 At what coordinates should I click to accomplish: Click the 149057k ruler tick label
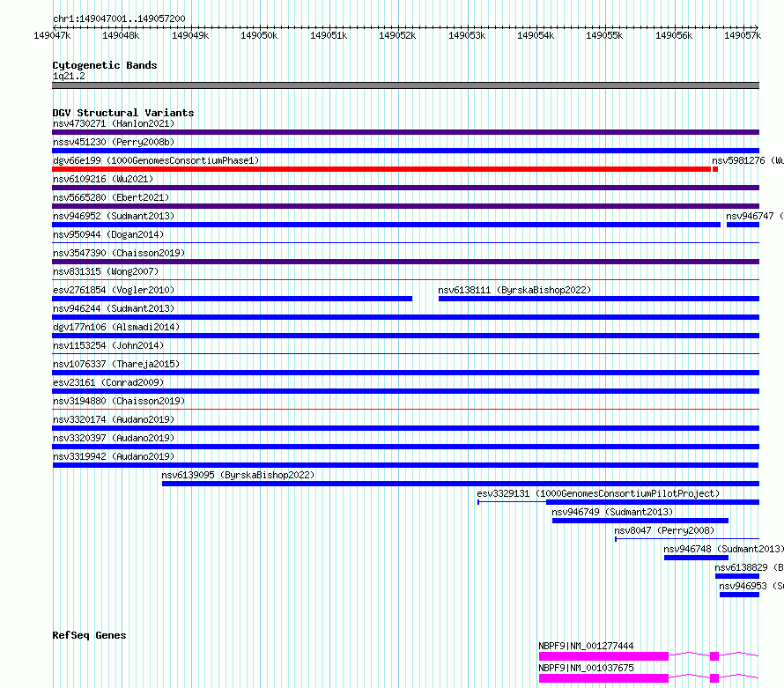coord(743,35)
